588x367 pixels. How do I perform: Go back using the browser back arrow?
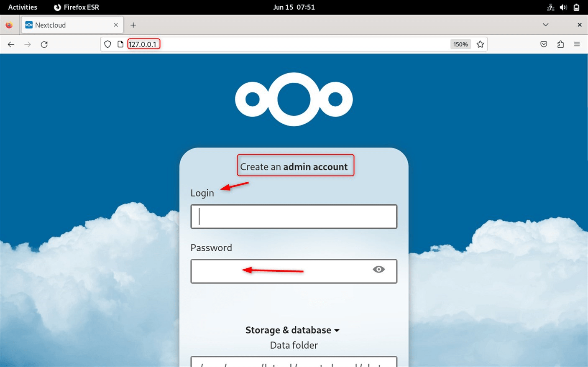[11, 44]
